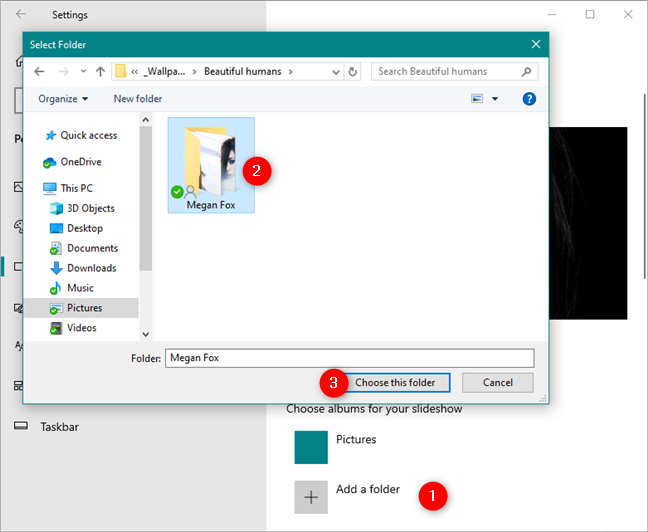This screenshot has width=648, height=532.
Task: Click the change view layout icon
Action: tap(477, 99)
